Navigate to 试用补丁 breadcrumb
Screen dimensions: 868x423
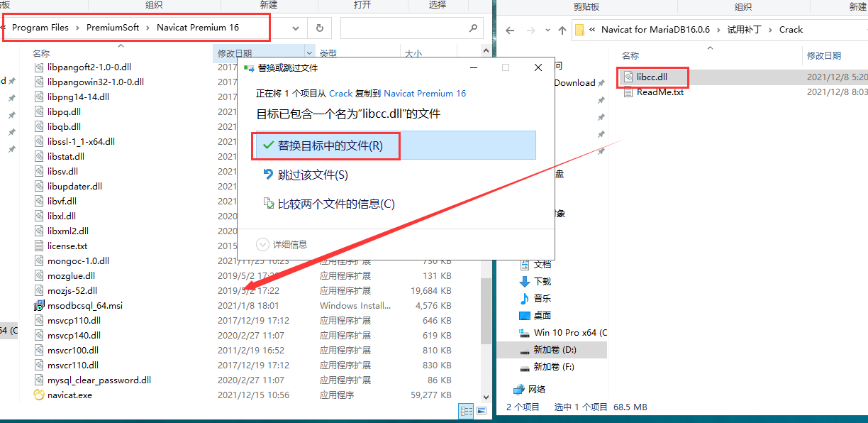(745, 30)
